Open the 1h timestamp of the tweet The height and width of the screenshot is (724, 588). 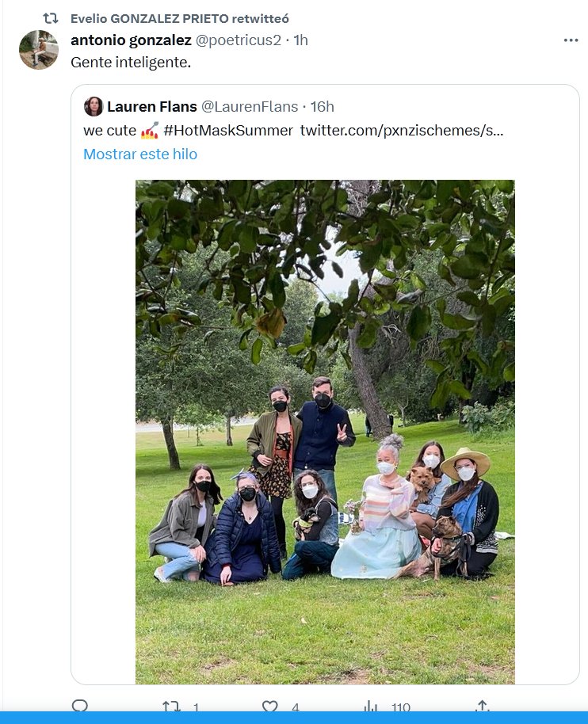pos(301,40)
